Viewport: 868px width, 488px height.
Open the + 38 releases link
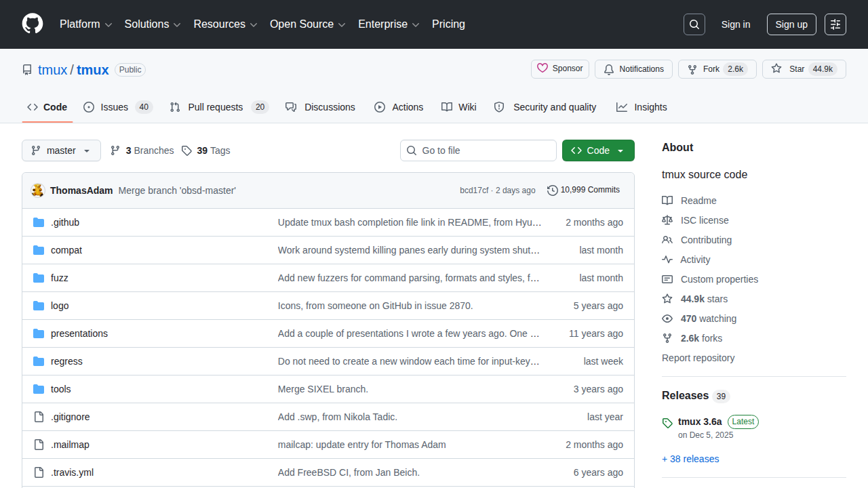tap(690, 459)
